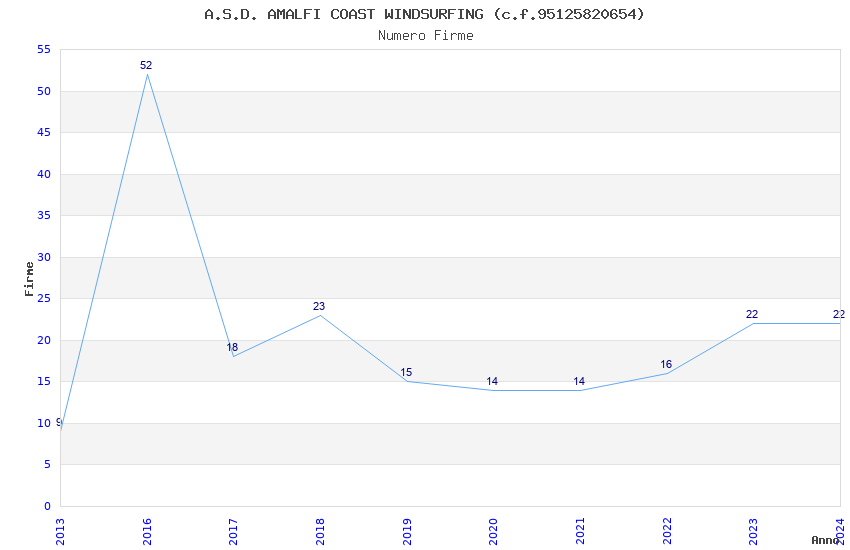The image size is (850, 550).
Task: Click the data label 22 above 2024
Action: (839, 314)
